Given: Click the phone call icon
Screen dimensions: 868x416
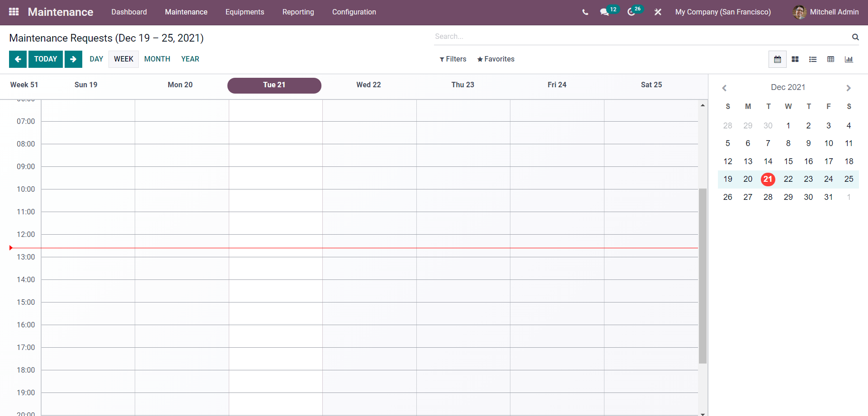Looking at the screenshot, I should (585, 12).
